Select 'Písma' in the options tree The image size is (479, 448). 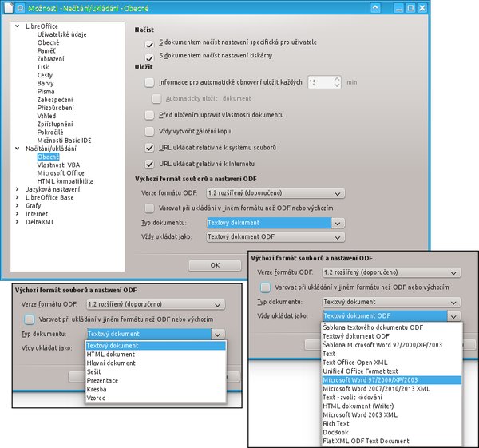pyautogui.click(x=46, y=91)
